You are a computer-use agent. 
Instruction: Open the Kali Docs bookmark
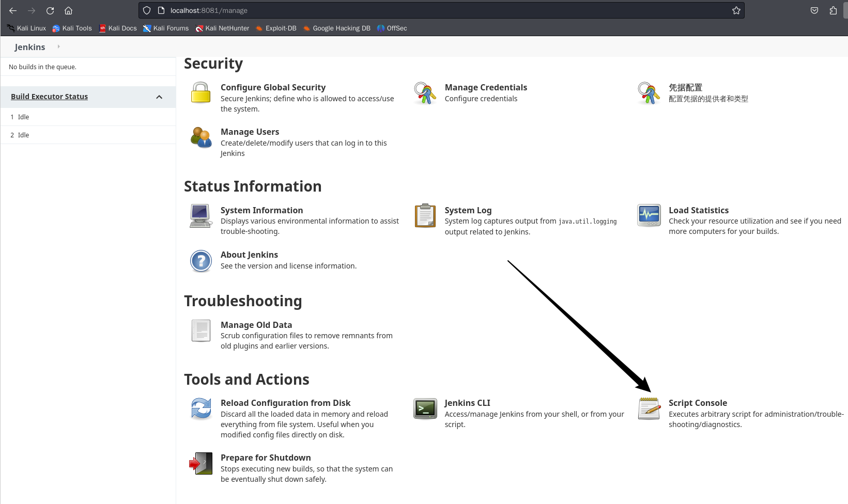[118, 28]
